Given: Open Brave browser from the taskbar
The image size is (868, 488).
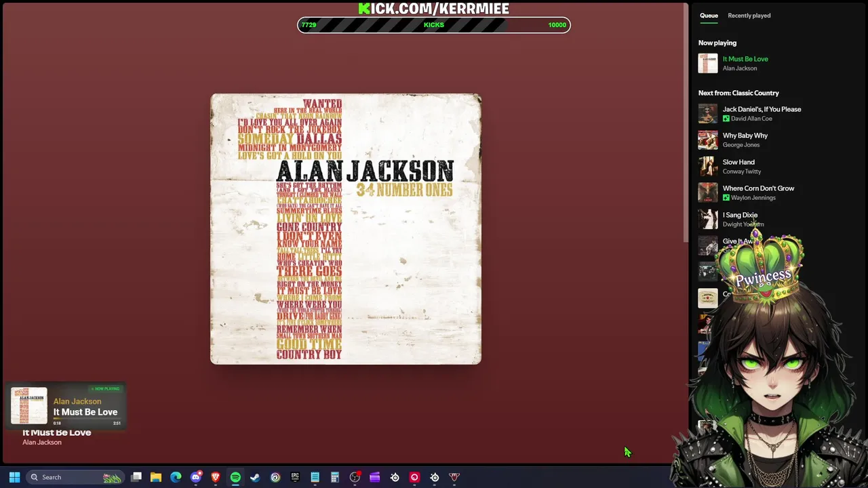Looking at the screenshot, I should coord(216,477).
